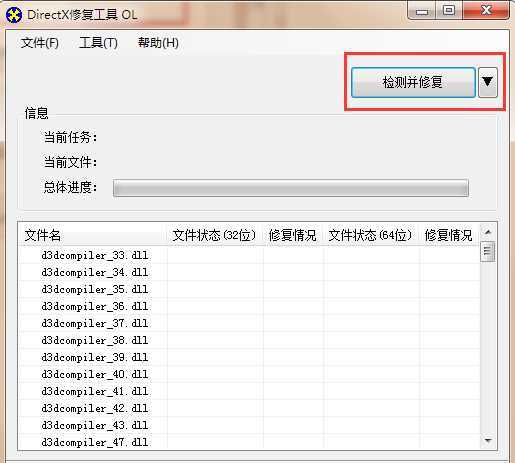Click the 当前文件: label
Screen dimensions: 515x463
click(70, 162)
